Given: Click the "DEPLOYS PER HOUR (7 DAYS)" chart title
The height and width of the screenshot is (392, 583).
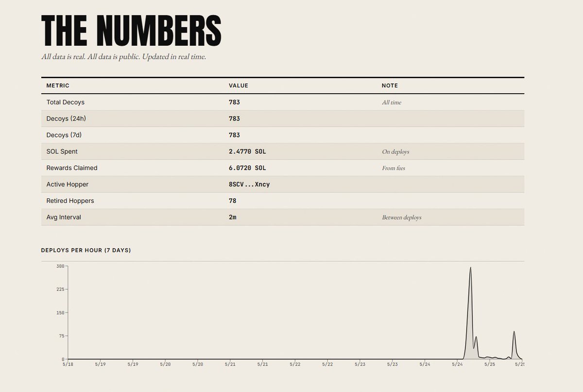Looking at the screenshot, I should pyautogui.click(x=86, y=250).
